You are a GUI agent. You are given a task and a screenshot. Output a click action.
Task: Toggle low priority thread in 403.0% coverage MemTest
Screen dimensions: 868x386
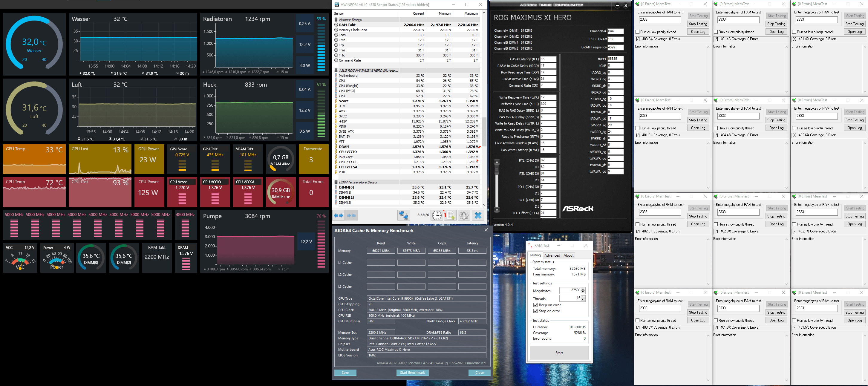[x=637, y=321]
